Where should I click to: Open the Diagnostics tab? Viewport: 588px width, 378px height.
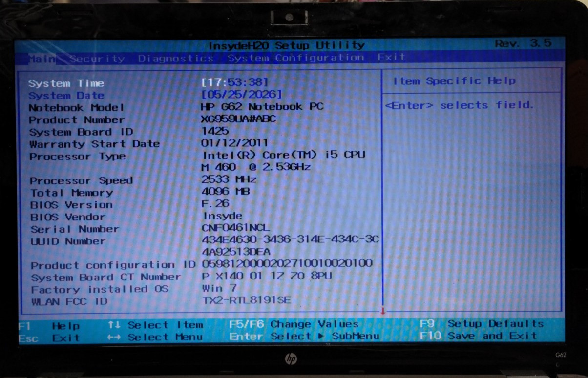(x=175, y=58)
